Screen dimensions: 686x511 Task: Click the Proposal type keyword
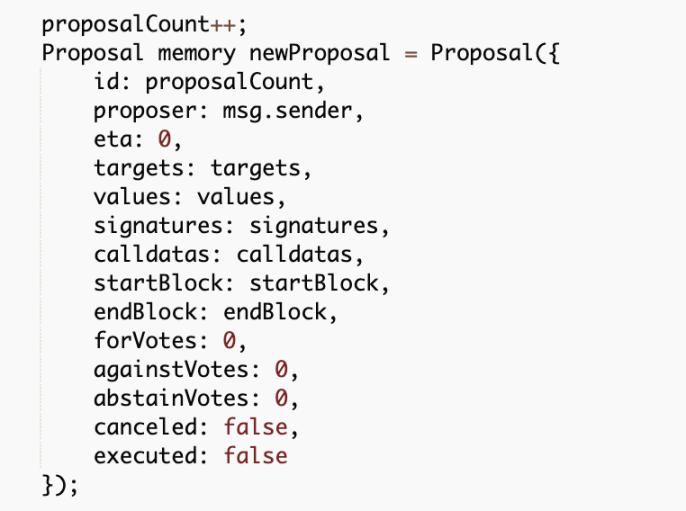[92, 54]
